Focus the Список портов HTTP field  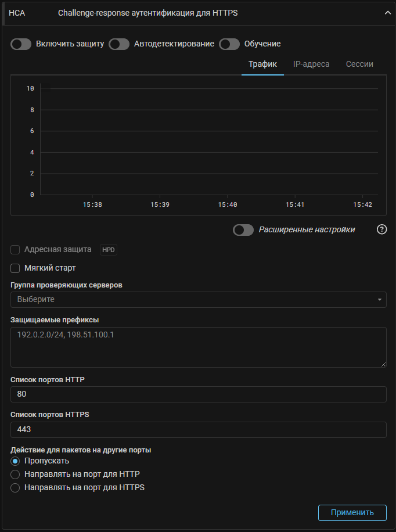[x=198, y=394]
